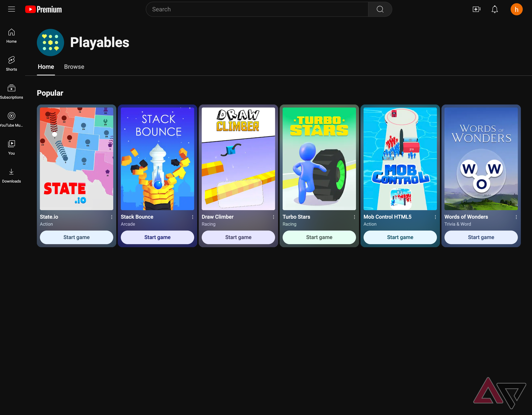The width and height of the screenshot is (532, 415).
Task: Open Shorts in the sidebar
Action: tap(12, 64)
